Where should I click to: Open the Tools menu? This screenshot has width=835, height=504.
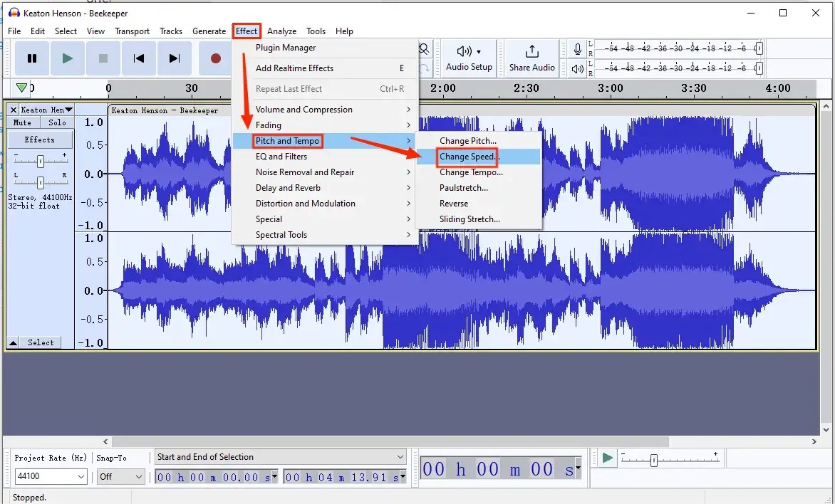coord(316,31)
